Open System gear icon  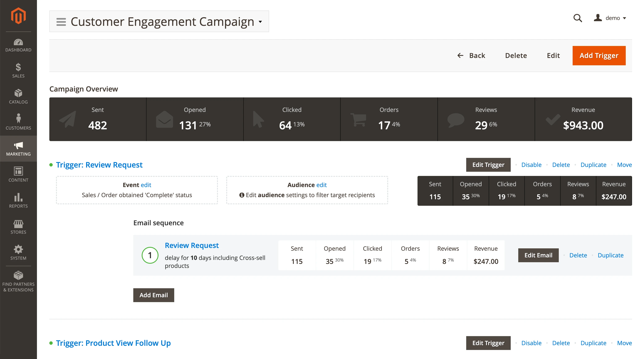click(x=18, y=249)
